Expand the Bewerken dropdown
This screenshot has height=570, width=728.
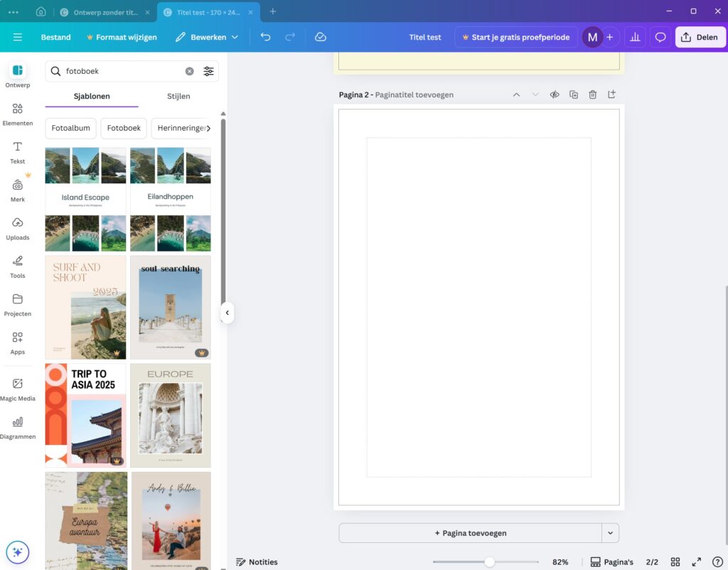tap(208, 37)
